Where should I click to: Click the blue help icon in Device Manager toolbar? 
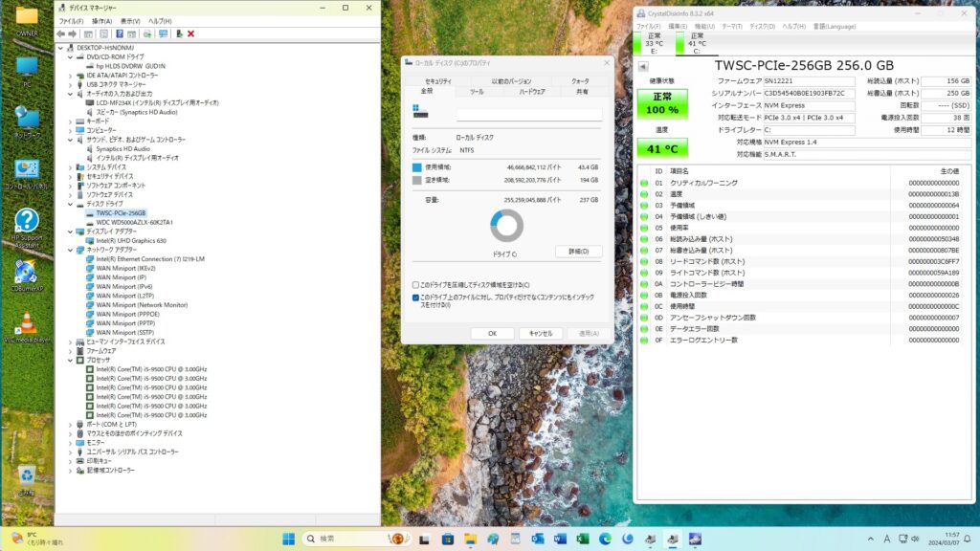[x=119, y=33]
